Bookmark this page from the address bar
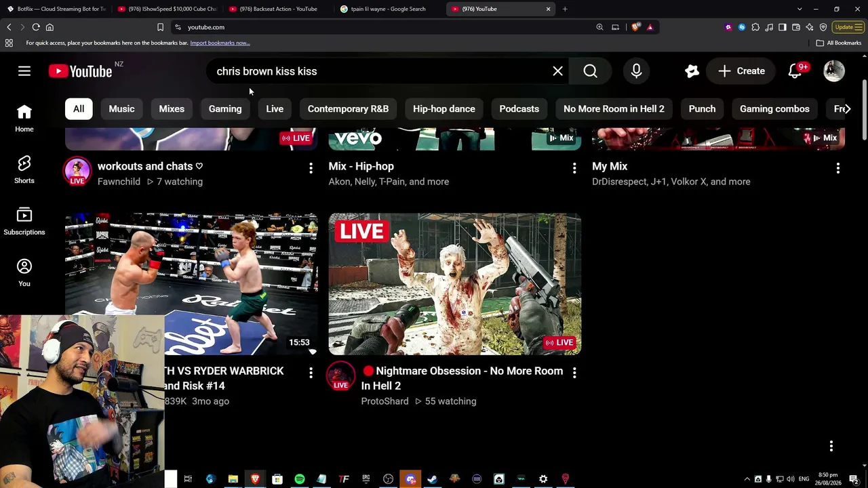Viewport: 868px width, 488px height. pos(160,27)
